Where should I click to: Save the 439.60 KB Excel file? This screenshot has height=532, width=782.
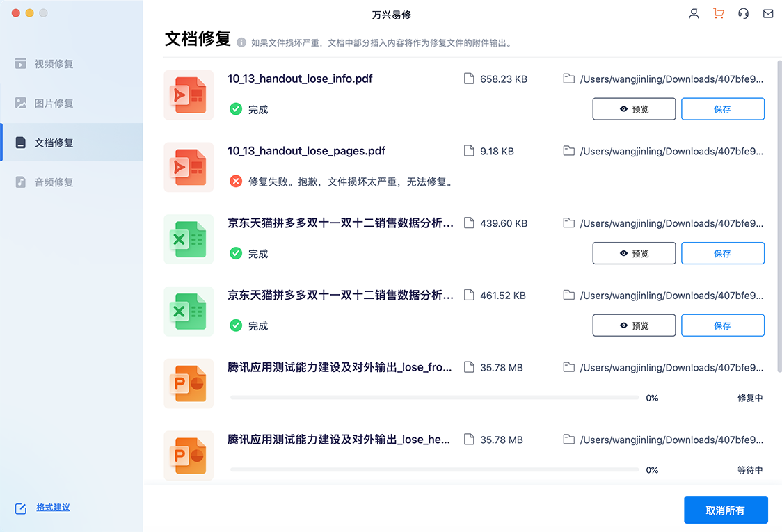pos(722,254)
